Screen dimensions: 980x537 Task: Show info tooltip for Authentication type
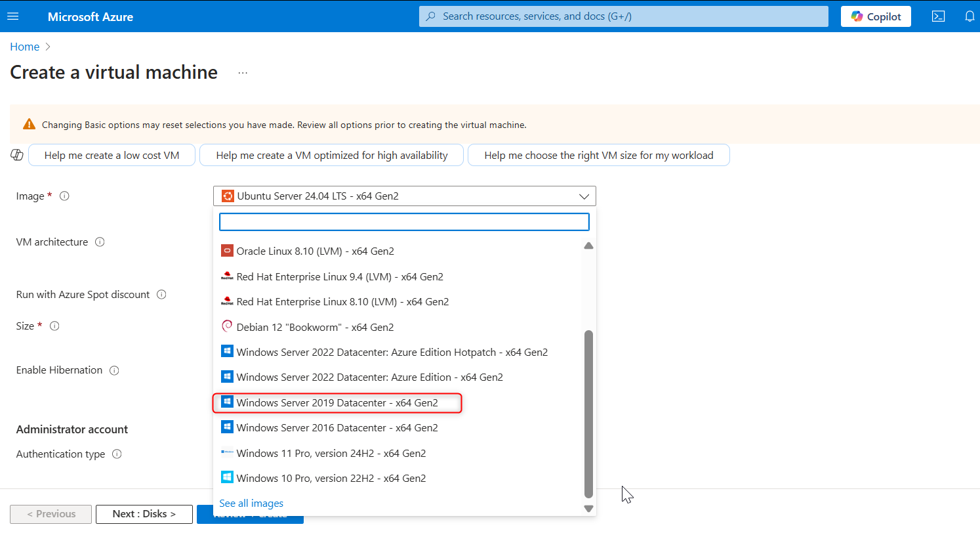coord(117,454)
